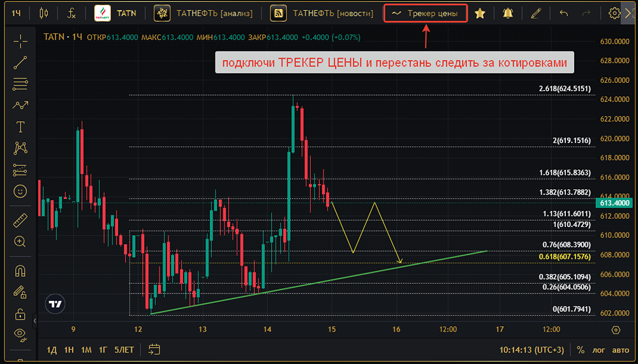Screen dimensions: 638x364
Task: Select the crosshair cursor tool
Action: 20,41
